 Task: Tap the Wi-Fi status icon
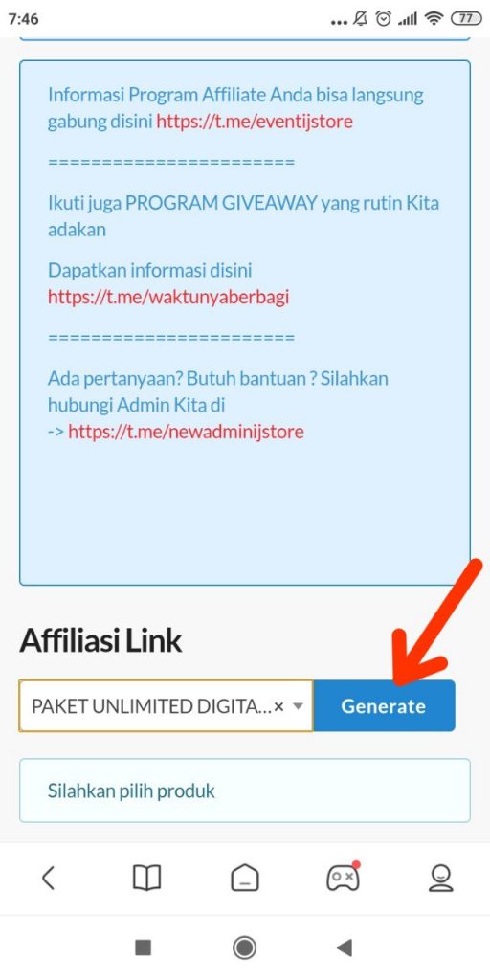(x=434, y=19)
